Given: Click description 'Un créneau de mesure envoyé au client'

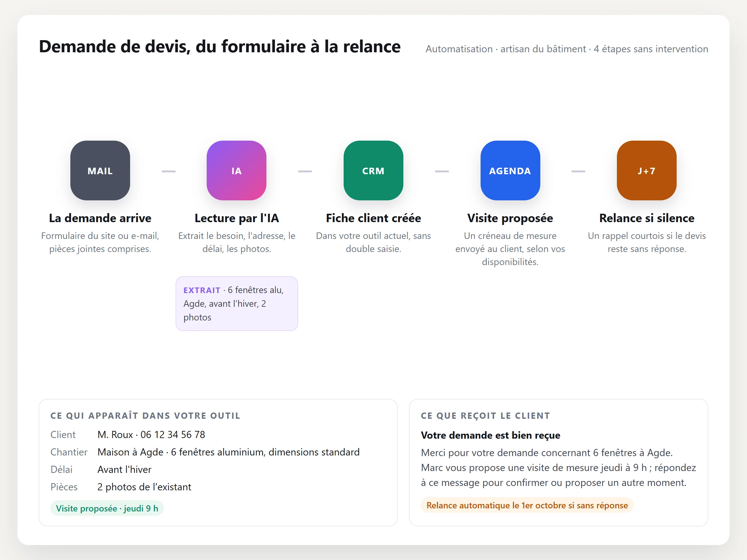Looking at the screenshot, I should tap(510, 249).
